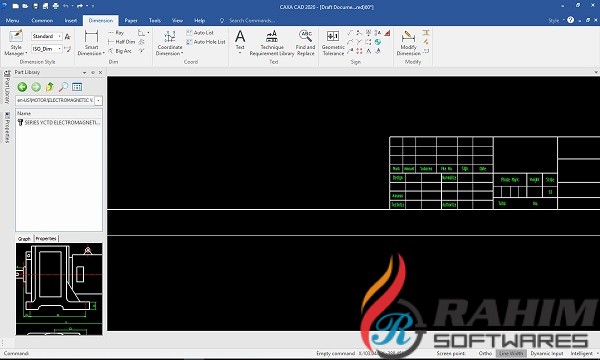Switch to the Paper ribbon tab
The width and height of the screenshot is (600, 360).
pyautogui.click(x=130, y=20)
